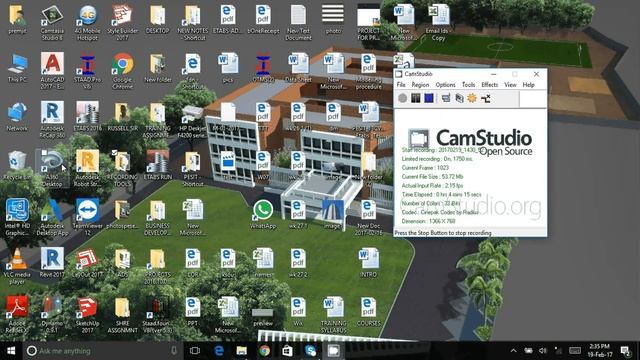Image resolution: width=640 pixels, height=360 pixels.
Task: Open the File menu in CamStudio
Action: pos(401,84)
